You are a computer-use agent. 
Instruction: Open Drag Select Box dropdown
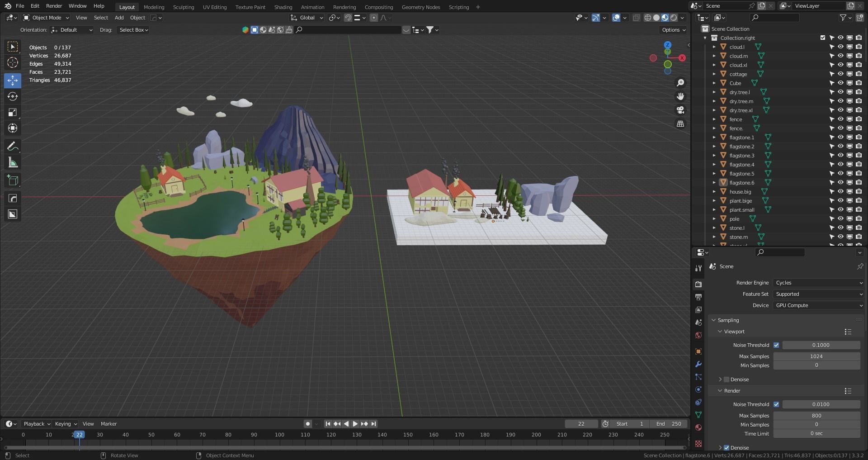(x=133, y=30)
